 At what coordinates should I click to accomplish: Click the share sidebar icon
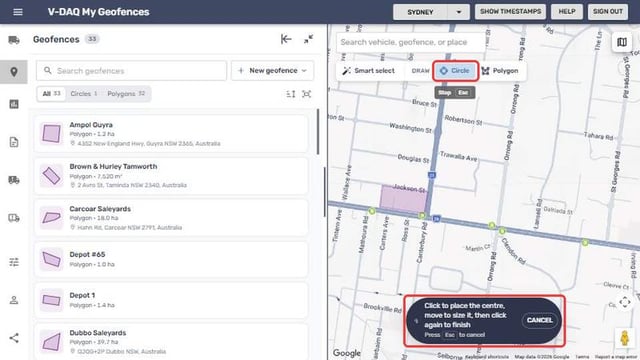click(x=14, y=338)
